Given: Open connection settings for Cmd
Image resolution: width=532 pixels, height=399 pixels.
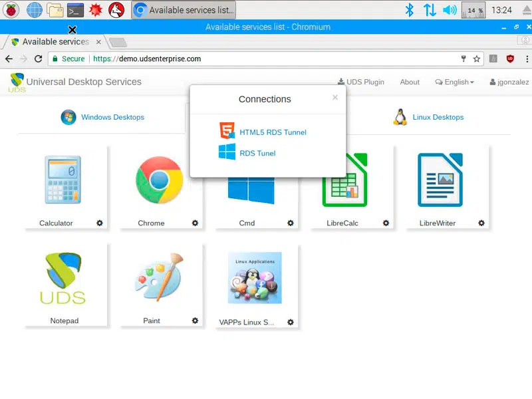Looking at the screenshot, I should click(291, 223).
